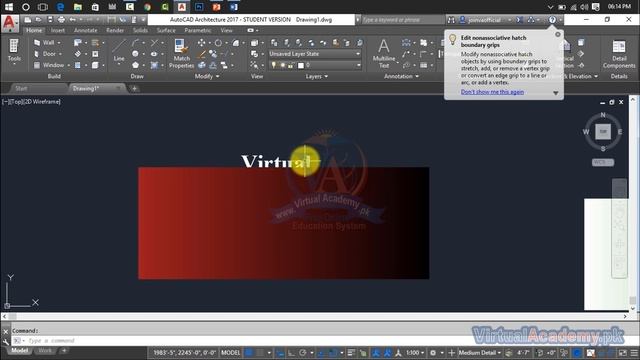Choose the Window build tool

pyautogui.click(x=49, y=65)
